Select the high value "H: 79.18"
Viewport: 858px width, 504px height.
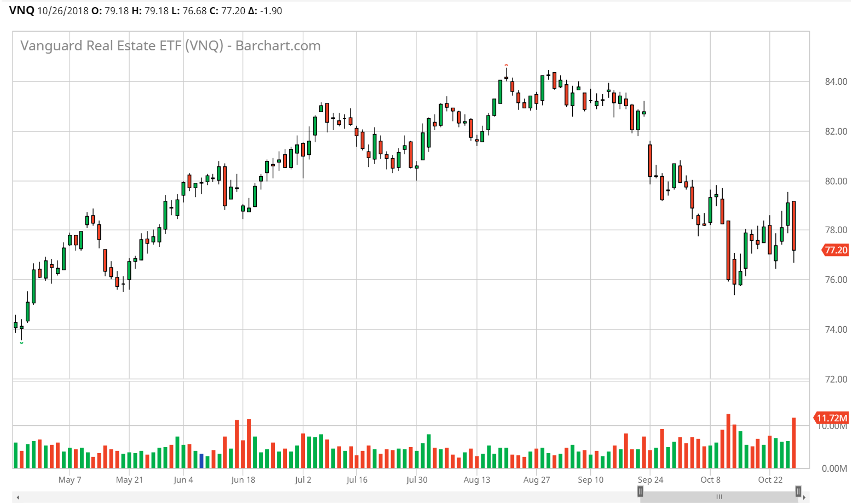[x=150, y=11]
